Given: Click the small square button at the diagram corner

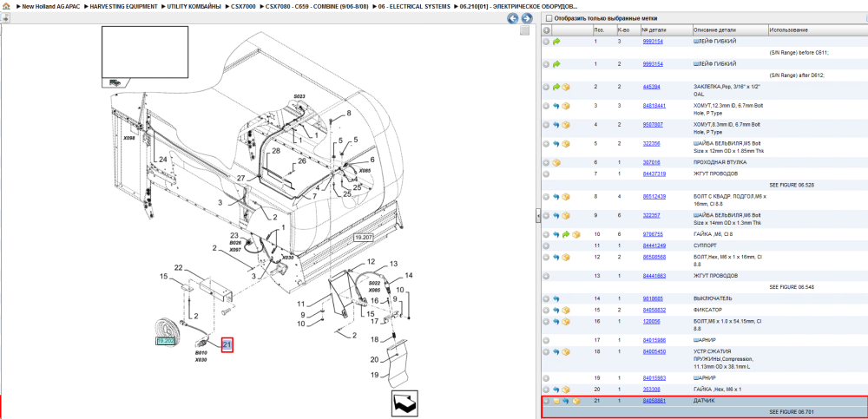Looking at the screenshot, I should point(525,31).
